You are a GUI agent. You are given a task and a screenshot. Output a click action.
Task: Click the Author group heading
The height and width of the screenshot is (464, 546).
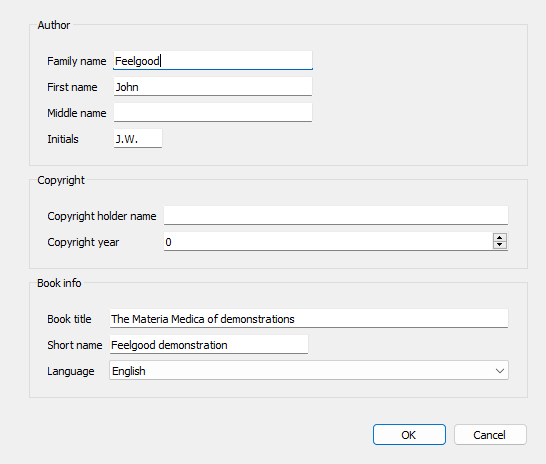pyautogui.click(x=54, y=25)
